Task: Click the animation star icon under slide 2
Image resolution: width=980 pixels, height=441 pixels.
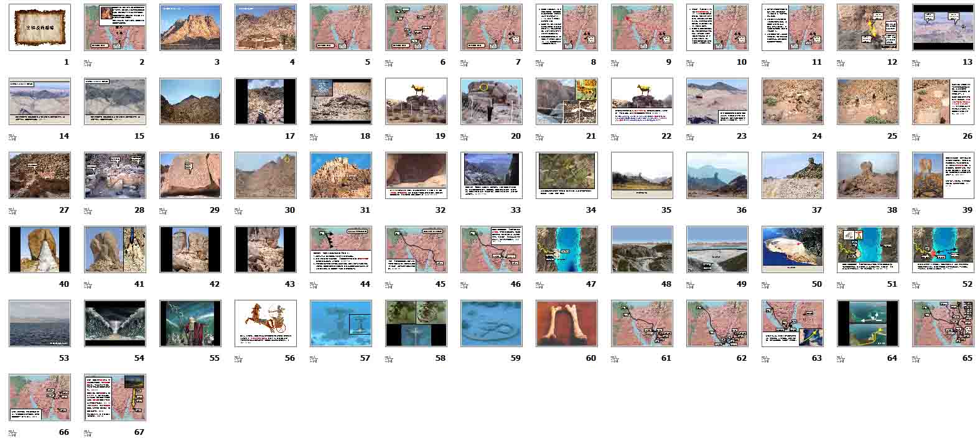Action: click(88, 62)
